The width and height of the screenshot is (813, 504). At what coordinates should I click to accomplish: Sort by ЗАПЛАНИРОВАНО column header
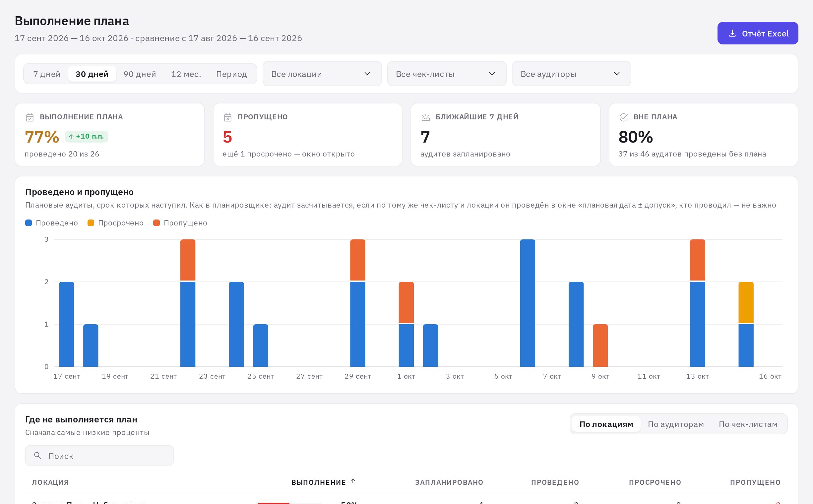pyautogui.click(x=449, y=482)
